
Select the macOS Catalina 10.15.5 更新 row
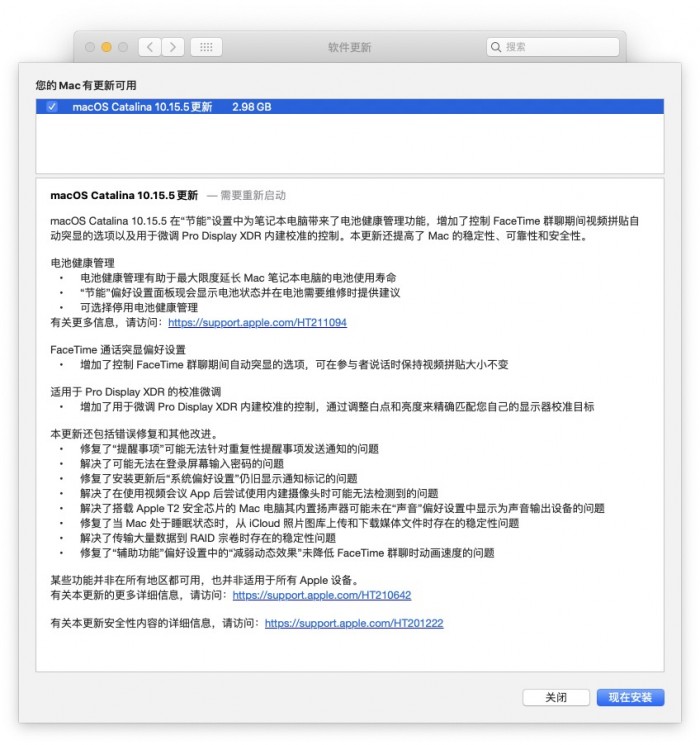click(350, 107)
